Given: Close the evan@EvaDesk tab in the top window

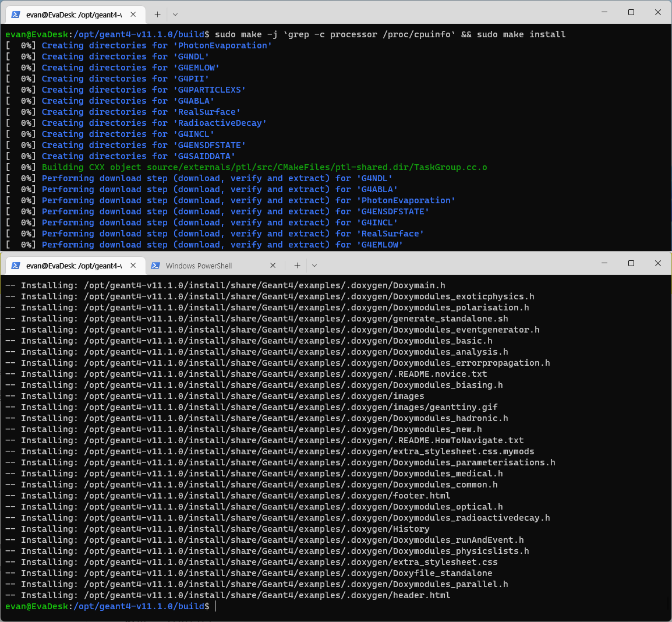Looking at the screenshot, I should tap(133, 14).
